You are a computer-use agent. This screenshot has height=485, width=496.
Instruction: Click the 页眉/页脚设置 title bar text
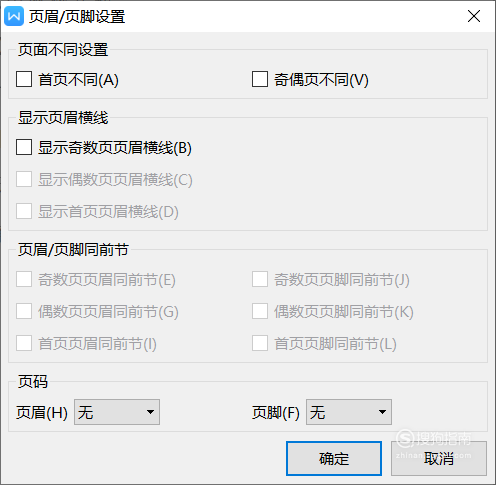tap(77, 16)
